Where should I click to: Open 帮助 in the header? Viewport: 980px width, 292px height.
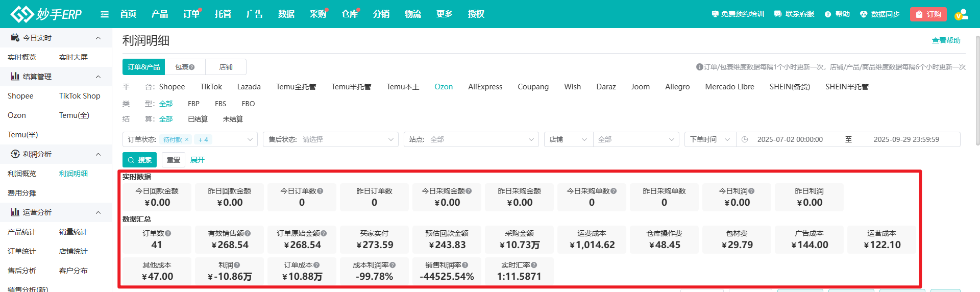pos(837,14)
